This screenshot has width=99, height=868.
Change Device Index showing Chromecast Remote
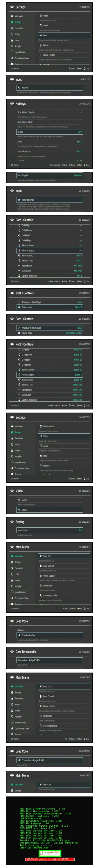(49, 333)
